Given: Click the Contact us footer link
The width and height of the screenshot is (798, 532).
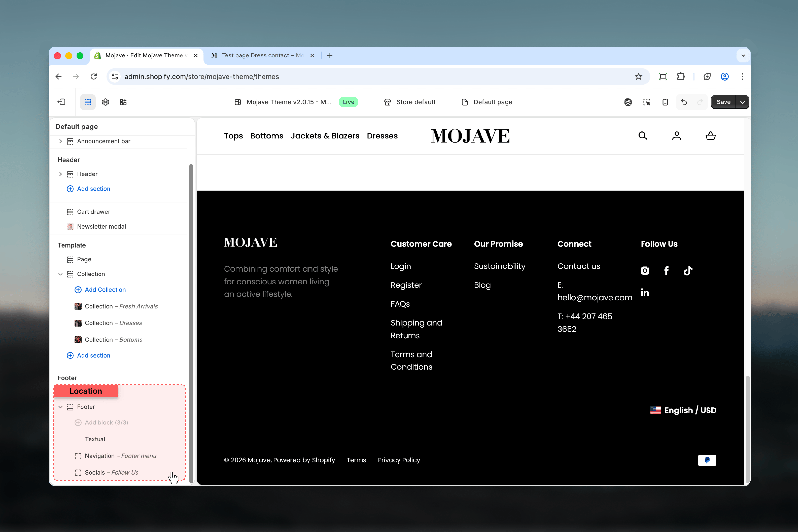Looking at the screenshot, I should coord(579,266).
